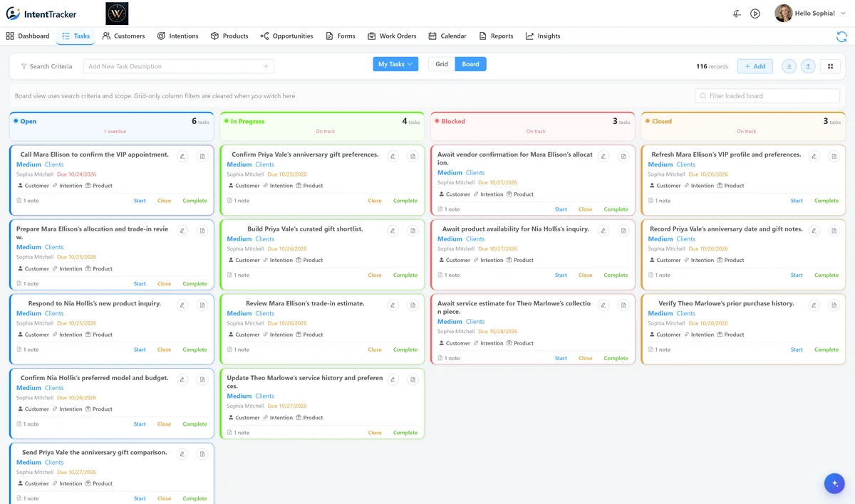Viewport: 855px width, 504px height.
Task: Close the Await vendor confirmation task
Action: point(585,209)
